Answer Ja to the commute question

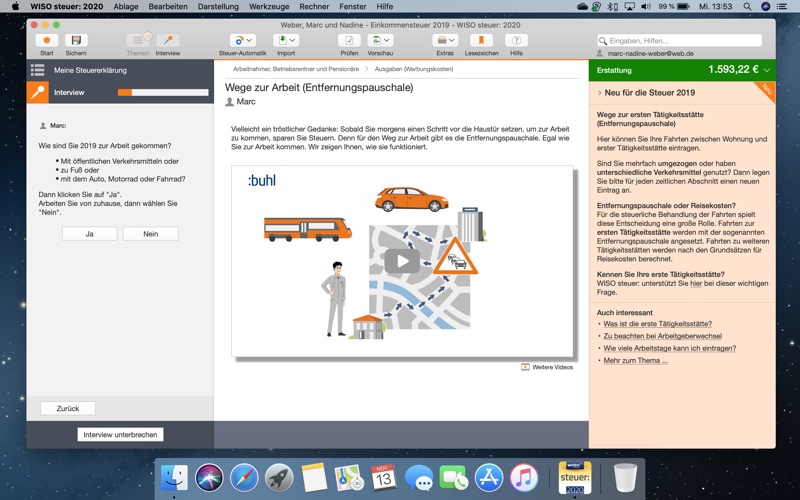coord(89,234)
